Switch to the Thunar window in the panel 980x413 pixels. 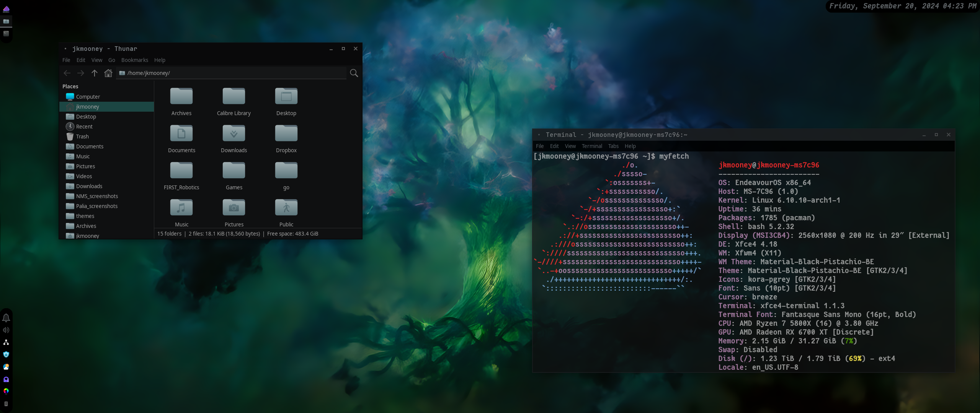point(6,21)
